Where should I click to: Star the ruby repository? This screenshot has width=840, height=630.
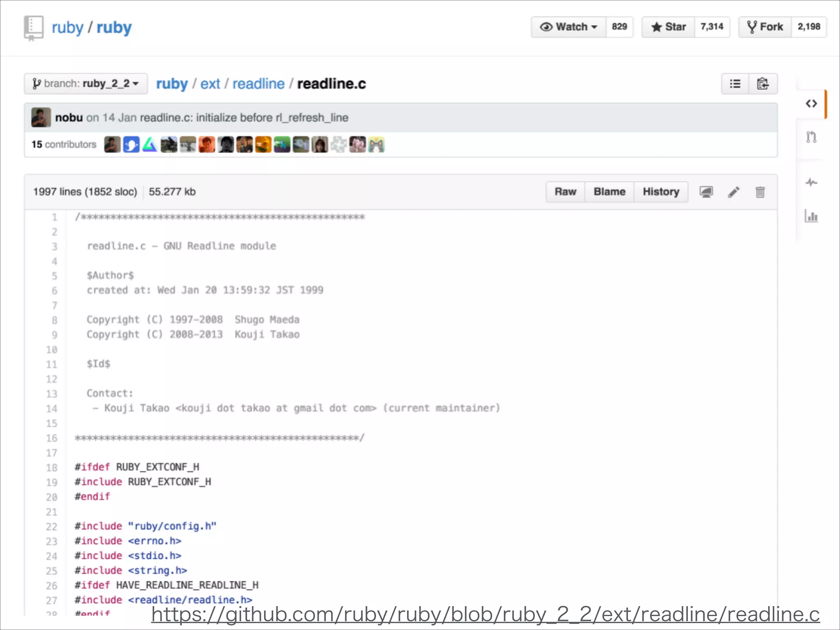click(x=669, y=27)
